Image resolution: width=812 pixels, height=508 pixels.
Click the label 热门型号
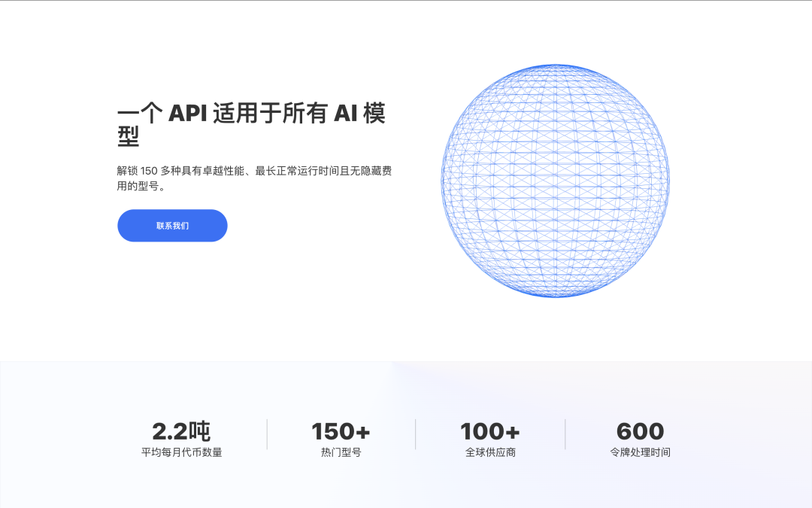(x=341, y=452)
